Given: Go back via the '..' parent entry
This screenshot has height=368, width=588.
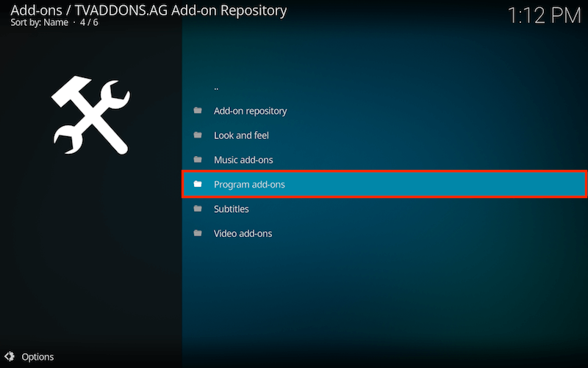Looking at the screenshot, I should [x=384, y=88].
